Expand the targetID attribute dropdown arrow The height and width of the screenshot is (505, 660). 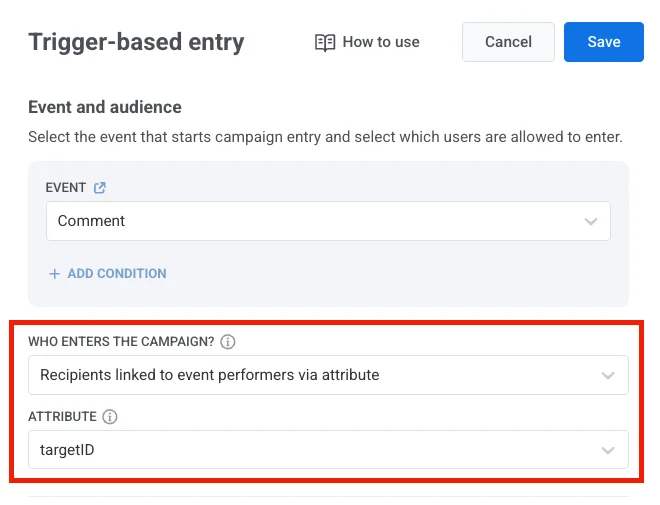tap(608, 450)
